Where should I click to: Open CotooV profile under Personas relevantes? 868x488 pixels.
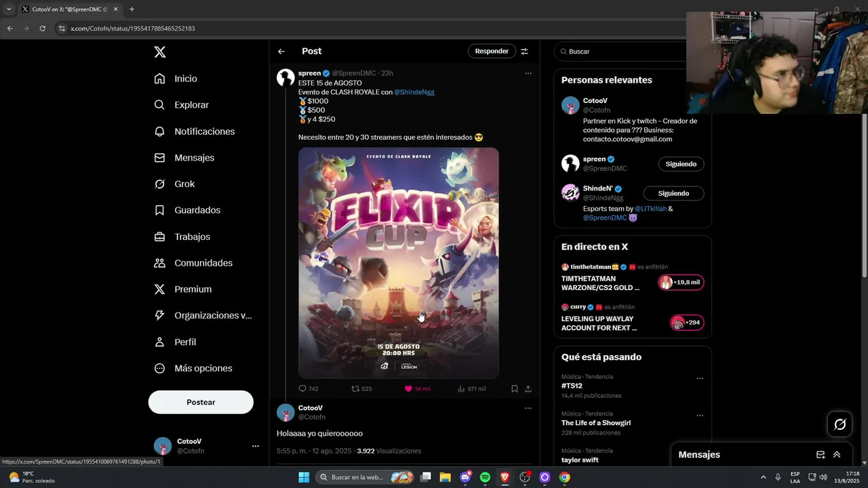click(x=595, y=101)
